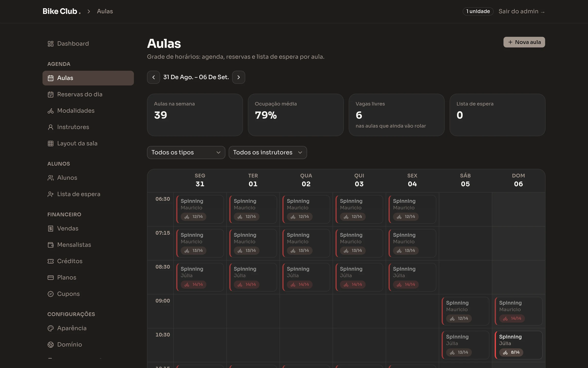The height and width of the screenshot is (368, 588).
Task: Click the card icon next to Planos
Action: pos(50,278)
